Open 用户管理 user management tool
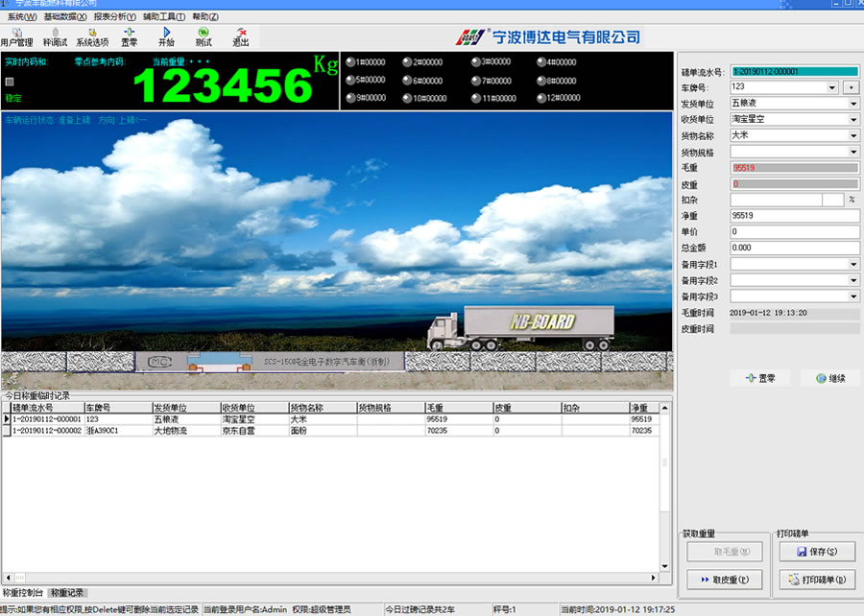864x616 pixels. point(16,37)
